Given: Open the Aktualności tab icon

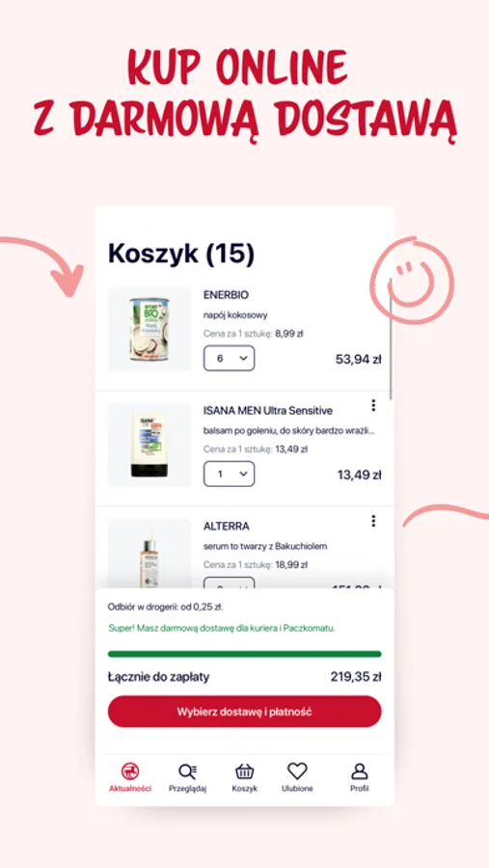Looking at the screenshot, I should tap(130, 772).
